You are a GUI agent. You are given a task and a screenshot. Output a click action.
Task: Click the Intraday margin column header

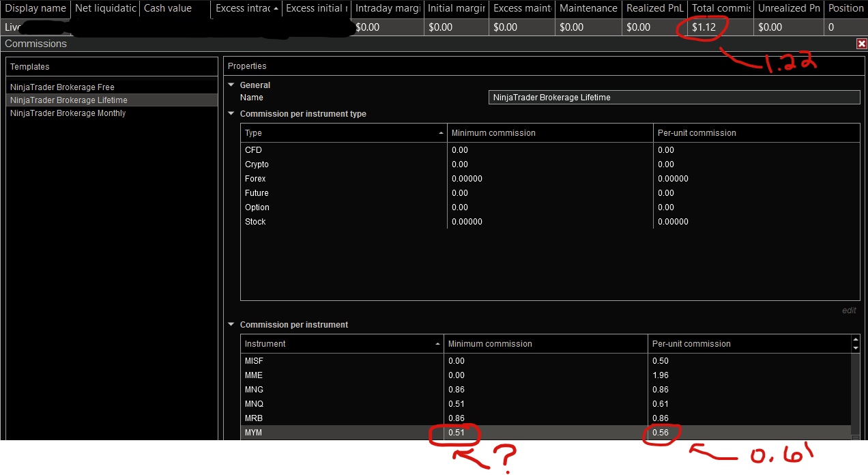(x=386, y=9)
